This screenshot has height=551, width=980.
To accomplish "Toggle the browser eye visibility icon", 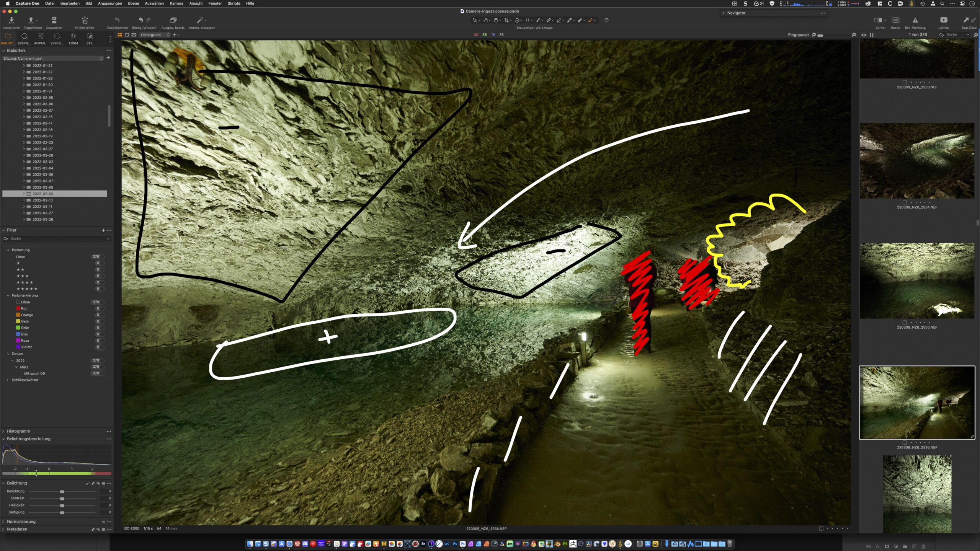I will [x=864, y=35].
